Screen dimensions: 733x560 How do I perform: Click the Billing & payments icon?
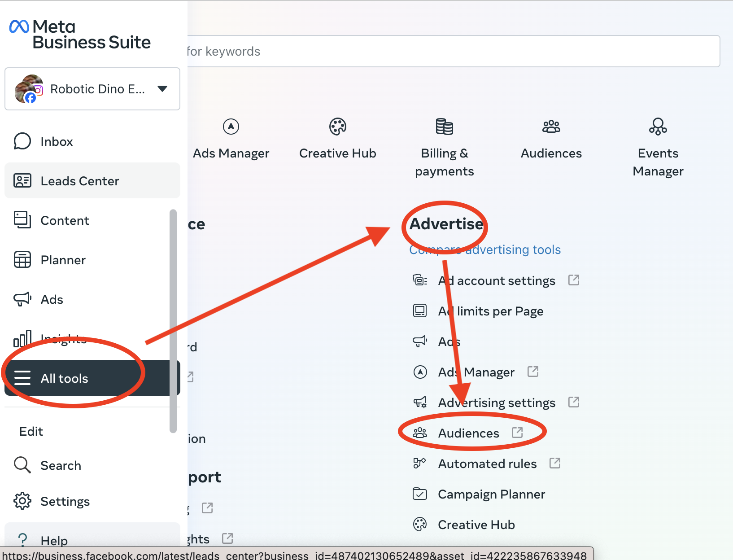tap(444, 127)
